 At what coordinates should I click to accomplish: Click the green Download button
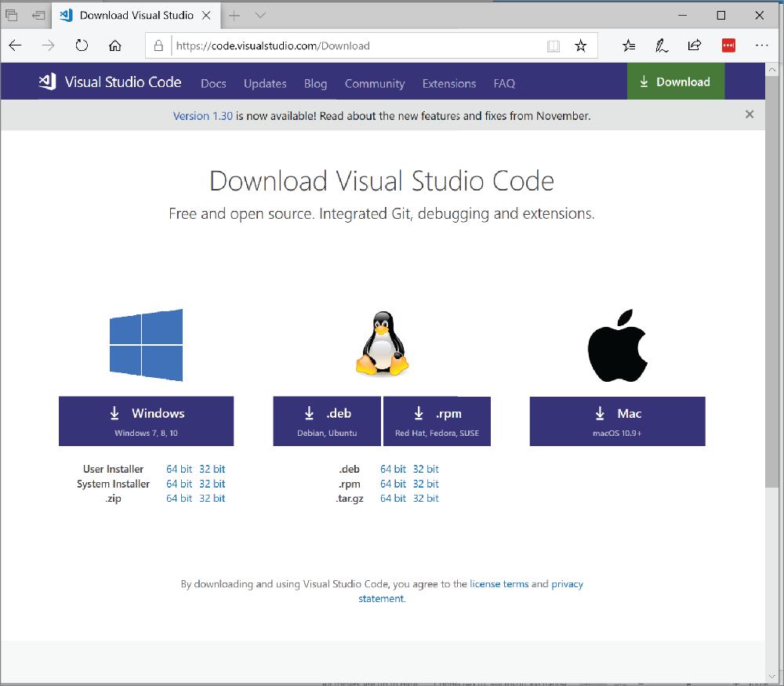pyautogui.click(x=676, y=81)
